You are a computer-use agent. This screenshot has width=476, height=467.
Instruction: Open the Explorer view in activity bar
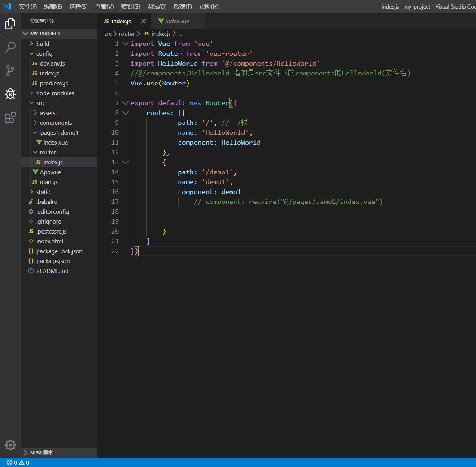[10, 24]
